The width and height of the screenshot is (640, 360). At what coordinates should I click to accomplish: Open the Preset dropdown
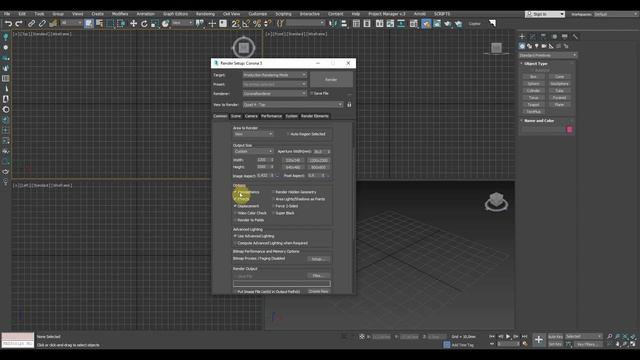pos(274,84)
